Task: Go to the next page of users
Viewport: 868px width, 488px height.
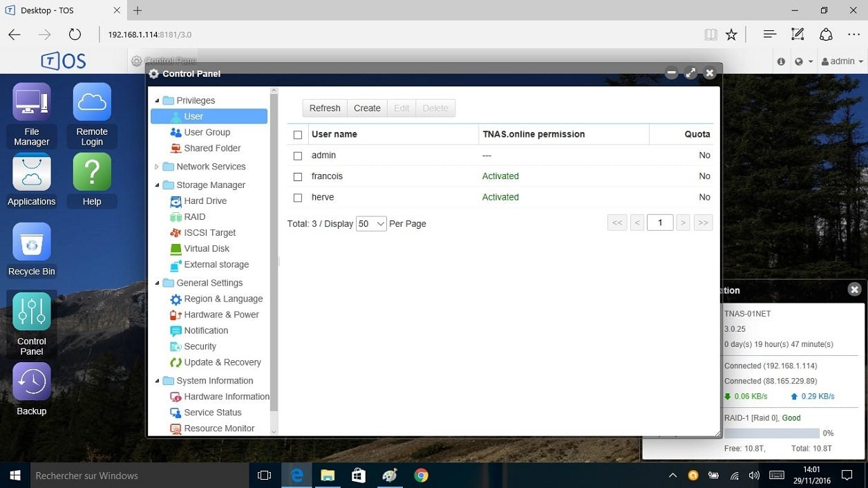Action: (x=683, y=223)
